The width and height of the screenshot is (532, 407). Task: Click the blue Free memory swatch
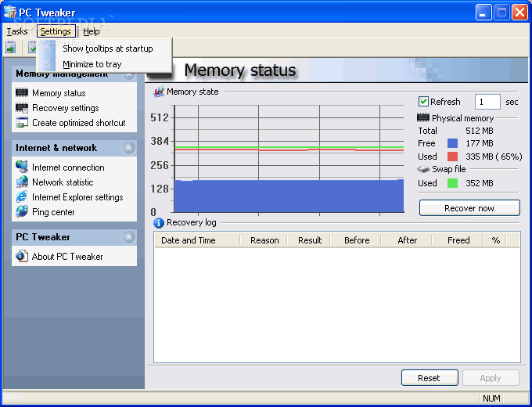click(452, 143)
